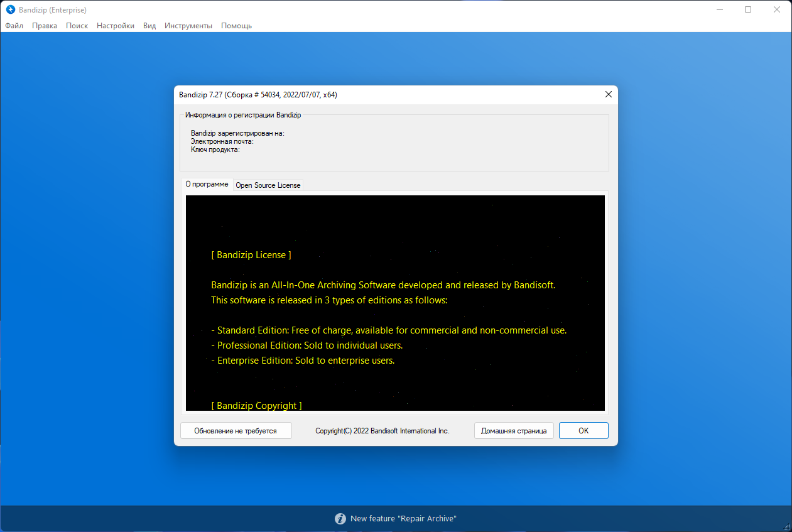Click the resize grip at window corner
The width and height of the screenshot is (792, 532).
pyautogui.click(x=786, y=526)
